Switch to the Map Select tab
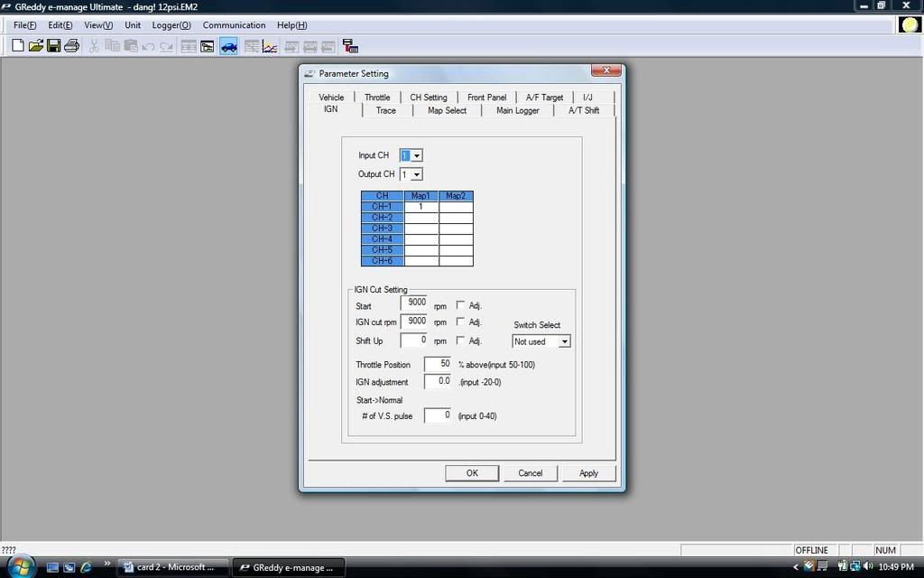 [x=447, y=110]
